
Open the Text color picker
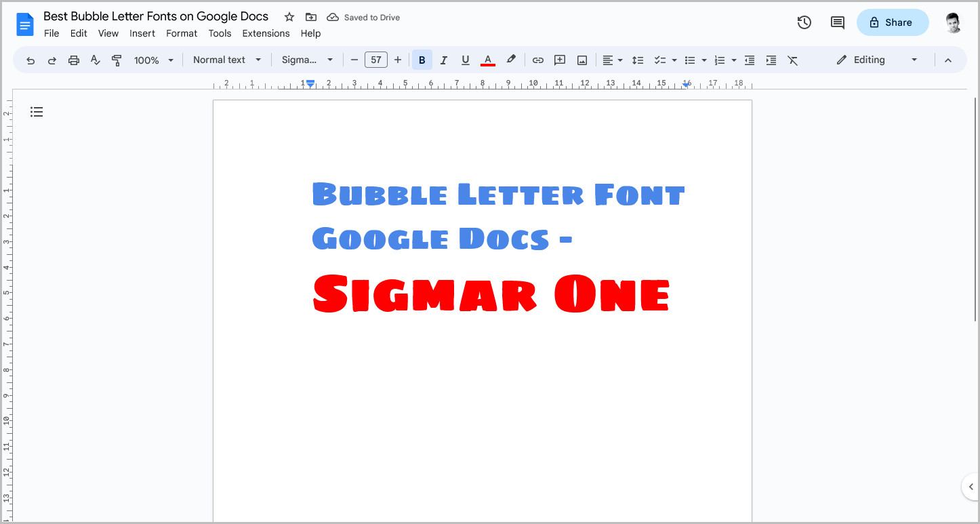point(487,60)
